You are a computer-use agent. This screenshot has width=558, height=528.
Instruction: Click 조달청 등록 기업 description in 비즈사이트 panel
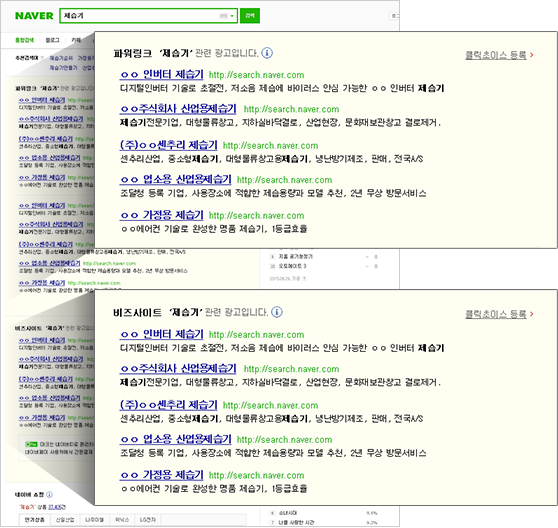tap(273, 453)
